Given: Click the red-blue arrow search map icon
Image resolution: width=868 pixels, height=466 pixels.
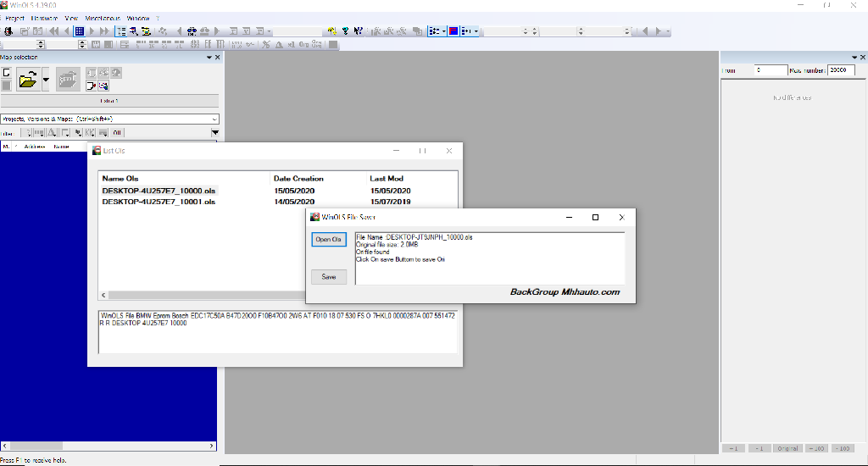Looking at the screenshot, I should [x=133, y=31].
